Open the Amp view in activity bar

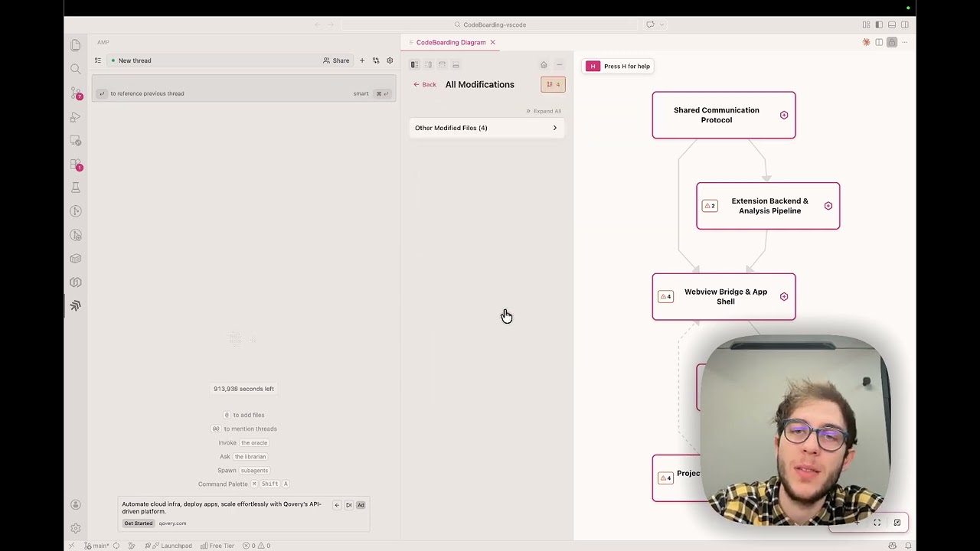(75, 306)
